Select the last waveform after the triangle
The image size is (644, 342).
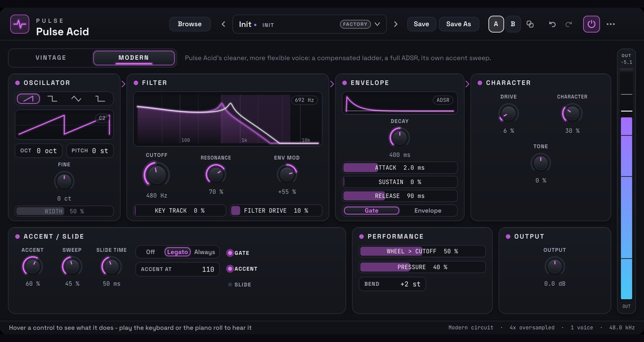[100, 98]
